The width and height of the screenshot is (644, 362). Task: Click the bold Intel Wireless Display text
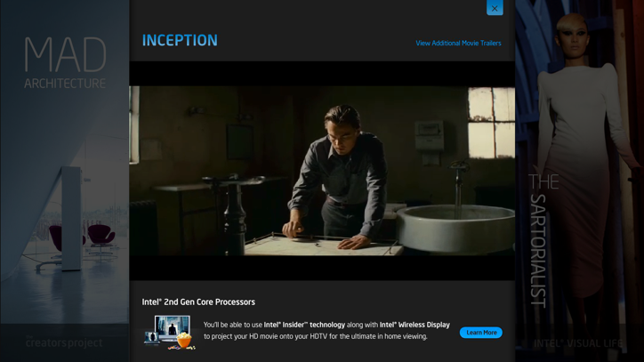click(415, 325)
